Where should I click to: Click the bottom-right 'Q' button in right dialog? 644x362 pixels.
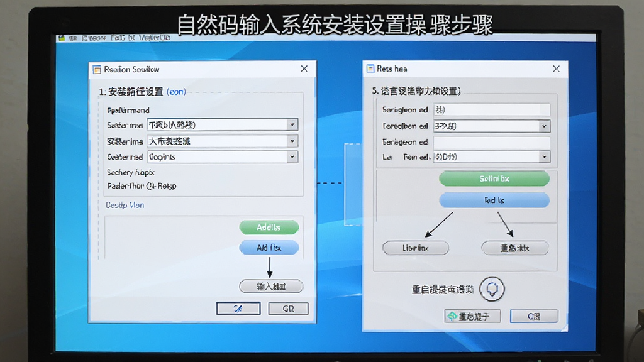[534, 317]
